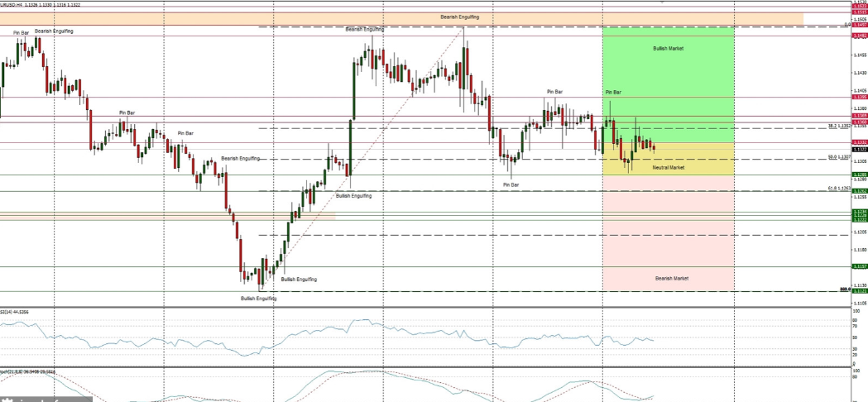868x402 pixels.
Task: Select the red 1.1385 price tag
Action: click(x=860, y=97)
